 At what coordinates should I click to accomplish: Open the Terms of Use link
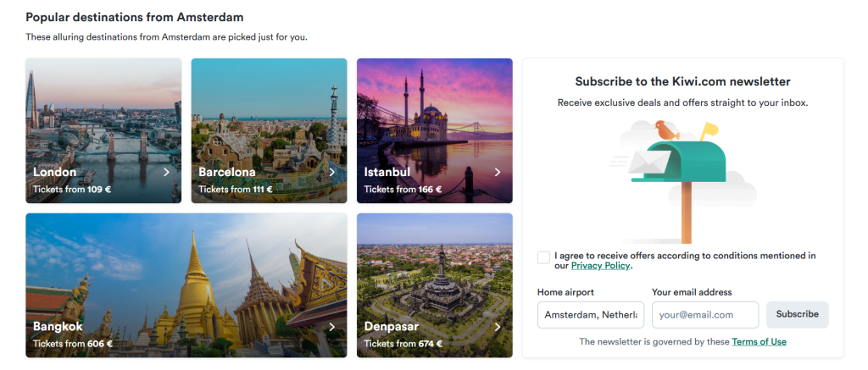(x=759, y=342)
